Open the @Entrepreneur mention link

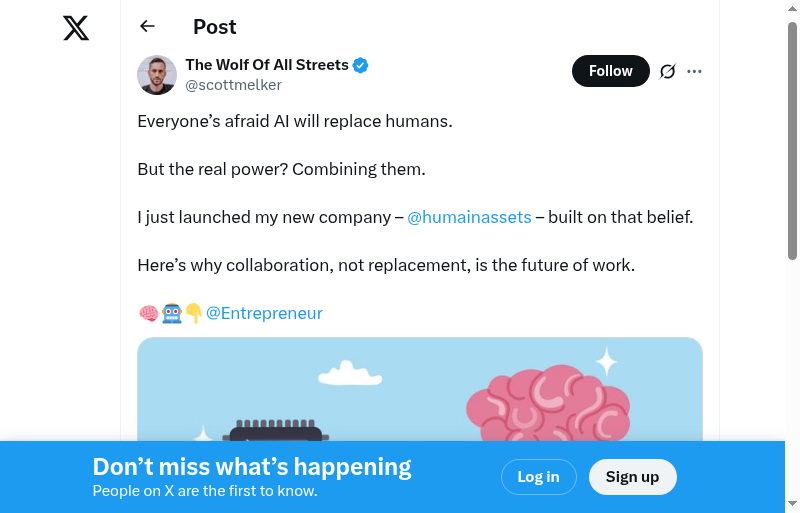click(264, 313)
